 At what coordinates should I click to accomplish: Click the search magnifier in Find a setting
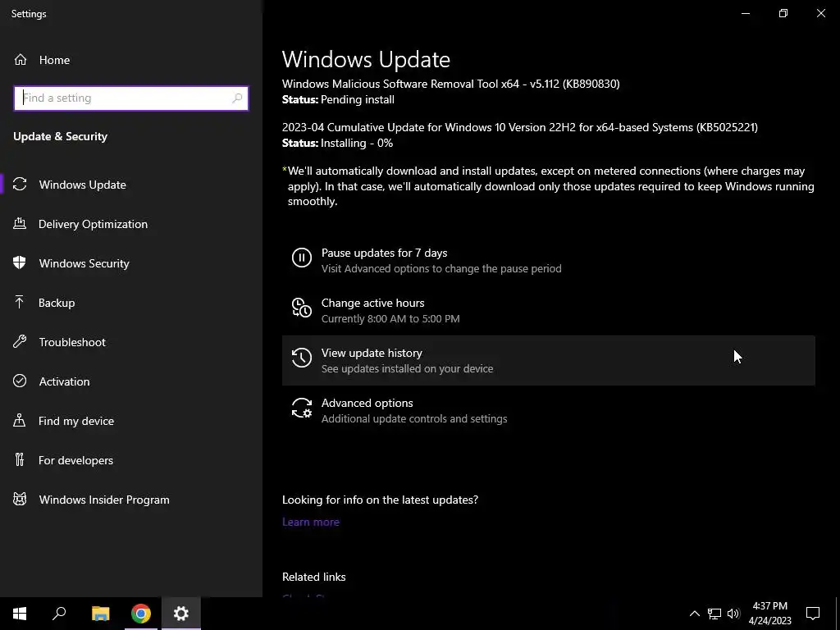point(237,98)
